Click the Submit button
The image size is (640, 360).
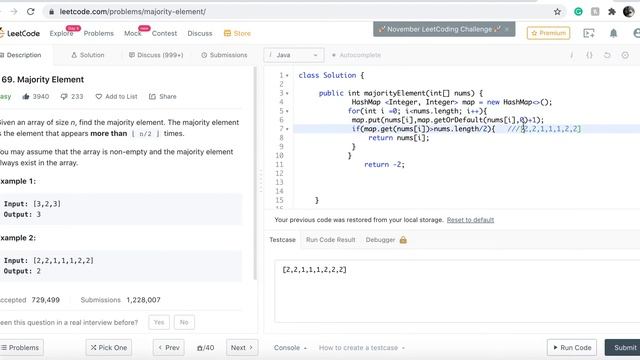(623, 348)
